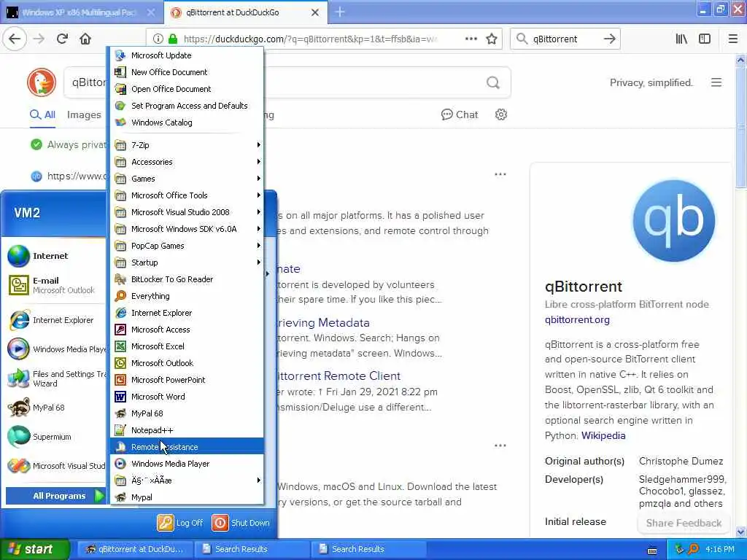
Task: Expand Microsoft Visual Studio 2008 folder
Action: [x=187, y=212]
